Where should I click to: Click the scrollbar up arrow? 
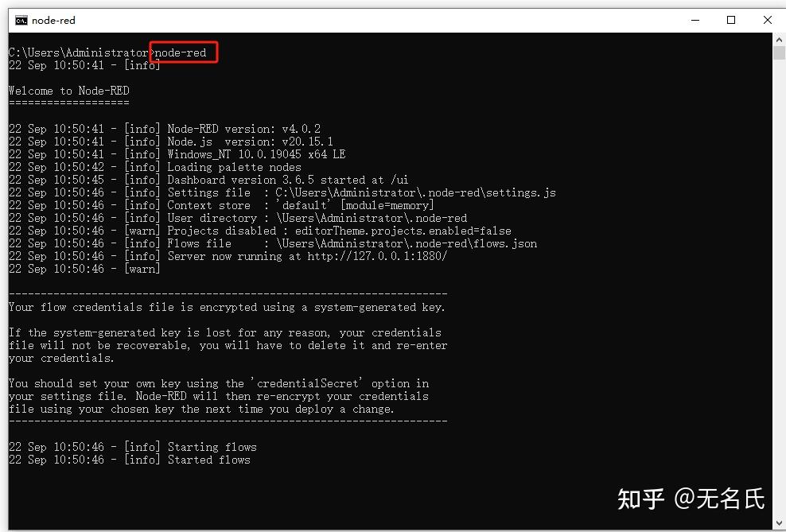coord(779,39)
